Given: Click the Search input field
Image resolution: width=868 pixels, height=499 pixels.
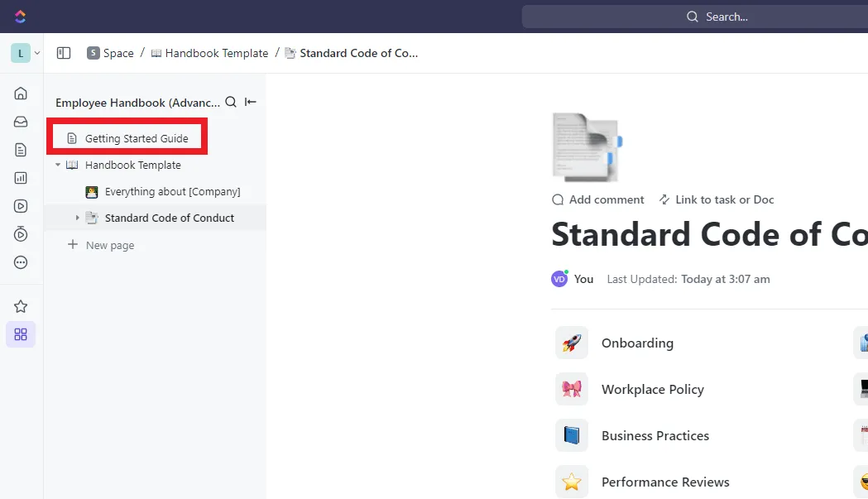Looking at the screenshot, I should pos(695,17).
